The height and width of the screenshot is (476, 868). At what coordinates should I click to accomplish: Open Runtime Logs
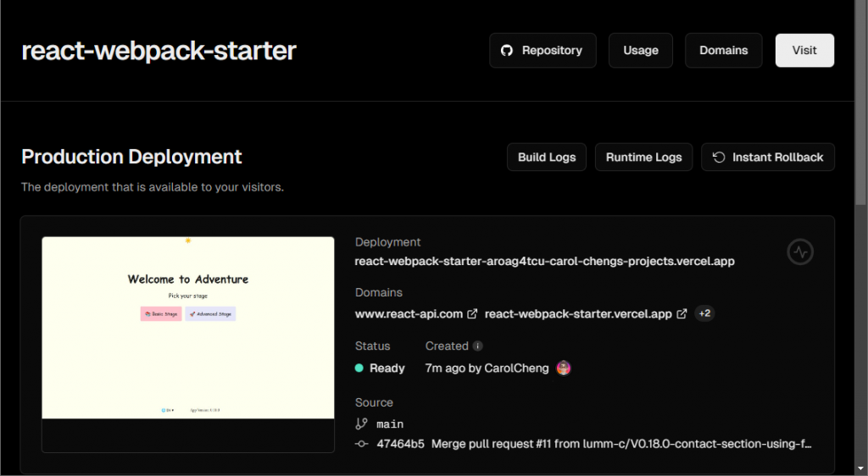(644, 157)
